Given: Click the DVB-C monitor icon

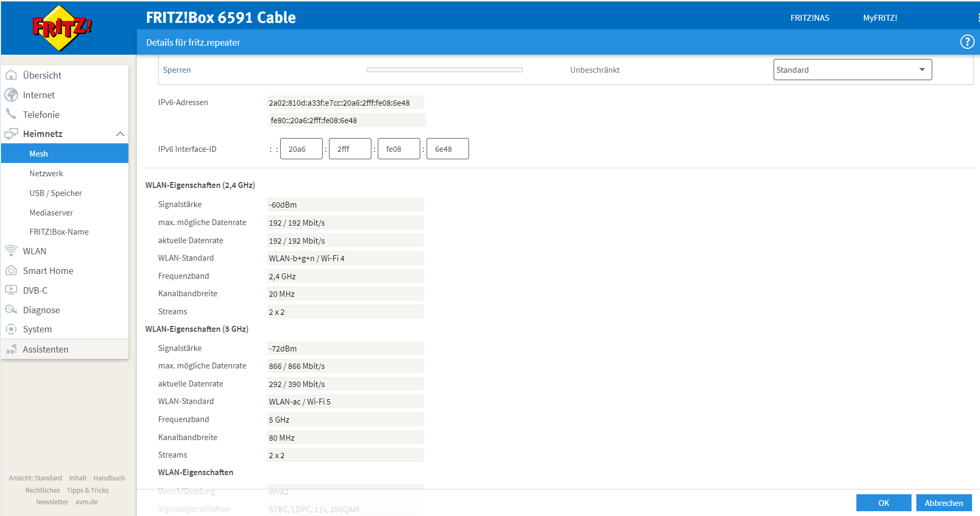Looking at the screenshot, I should [x=11, y=290].
